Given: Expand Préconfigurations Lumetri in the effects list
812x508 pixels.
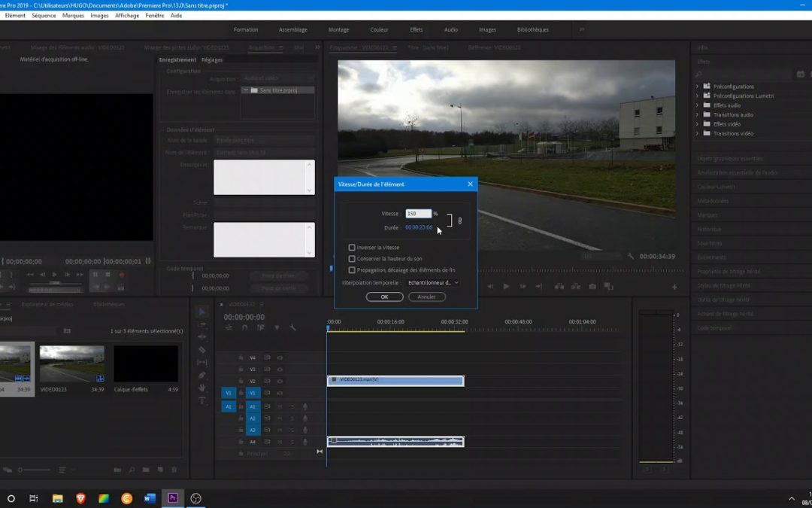Looking at the screenshot, I should [x=696, y=96].
